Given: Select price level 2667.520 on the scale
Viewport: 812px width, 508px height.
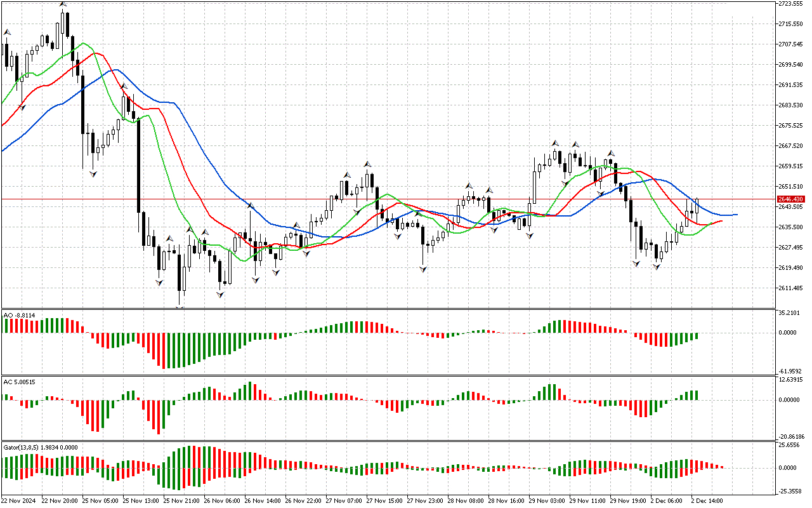Looking at the screenshot, I should [x=791, y=146].
